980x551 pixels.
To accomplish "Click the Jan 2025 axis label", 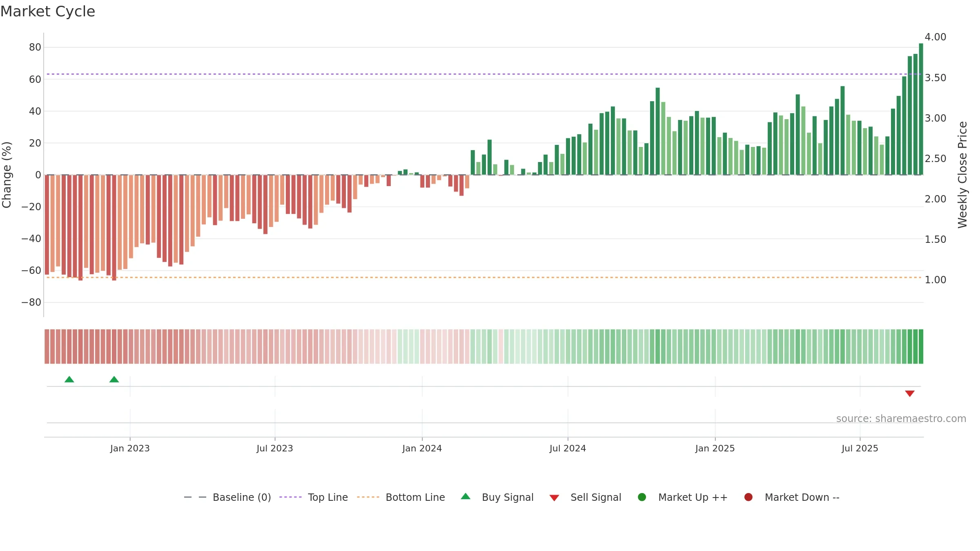I will pyautogui.click(x=715, y=448).
